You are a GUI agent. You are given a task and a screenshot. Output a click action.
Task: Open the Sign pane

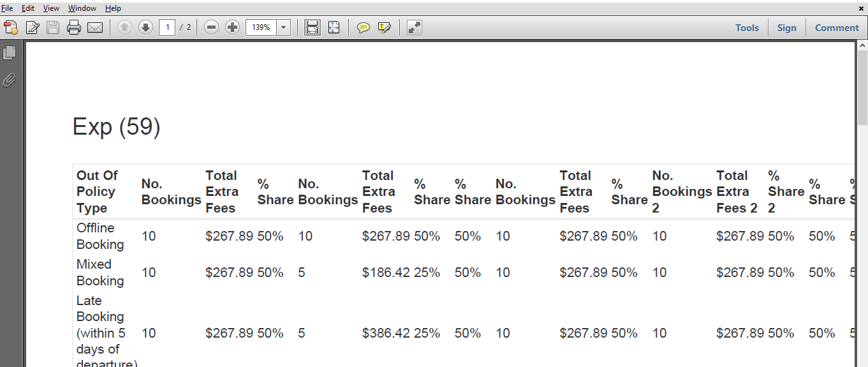[787, 27]
